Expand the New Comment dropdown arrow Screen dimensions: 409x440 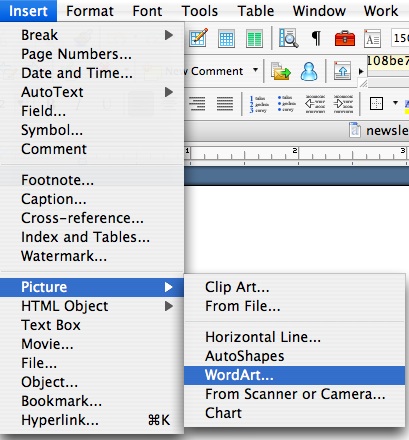[255, 70]
